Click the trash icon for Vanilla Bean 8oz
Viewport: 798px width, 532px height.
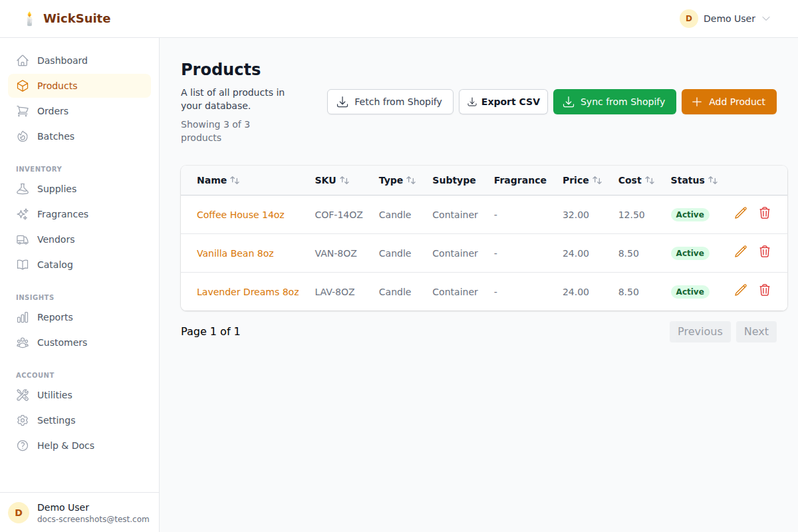pos(764,251)
